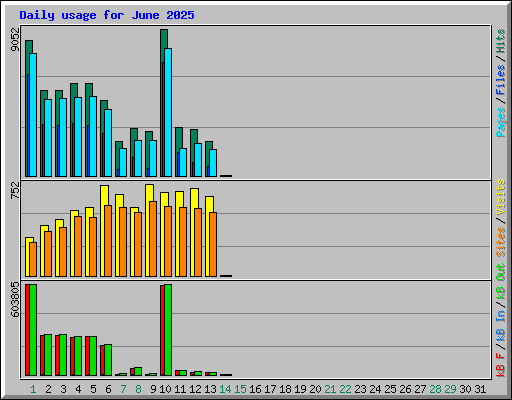Click day 25 on the x-axis
This screenshot has height=400, width=512.
click(390, 389)
